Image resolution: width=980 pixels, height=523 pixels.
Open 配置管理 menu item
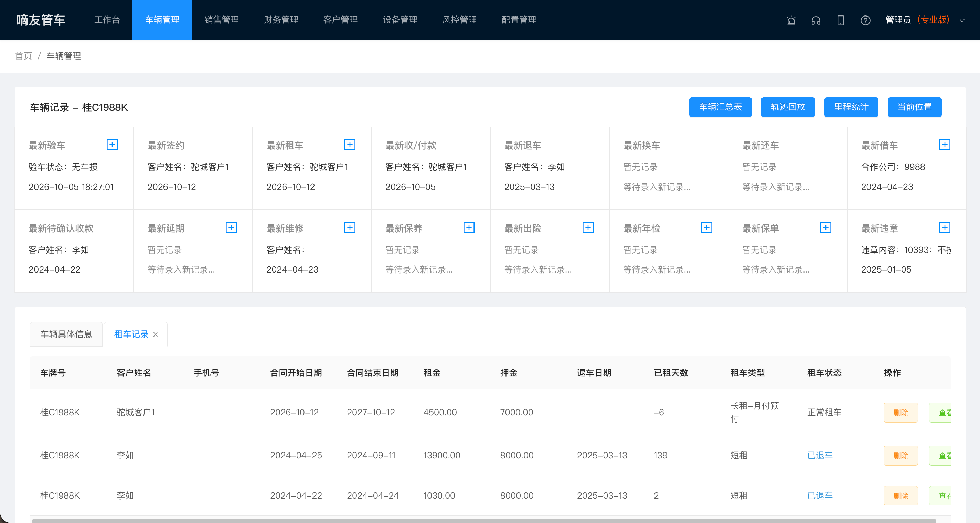tap(519, 20)
